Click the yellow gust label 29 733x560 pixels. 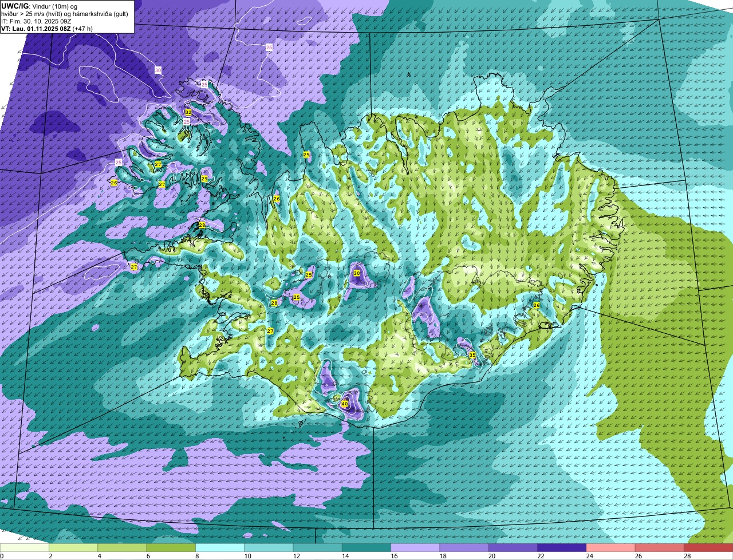tap(204, 179)
